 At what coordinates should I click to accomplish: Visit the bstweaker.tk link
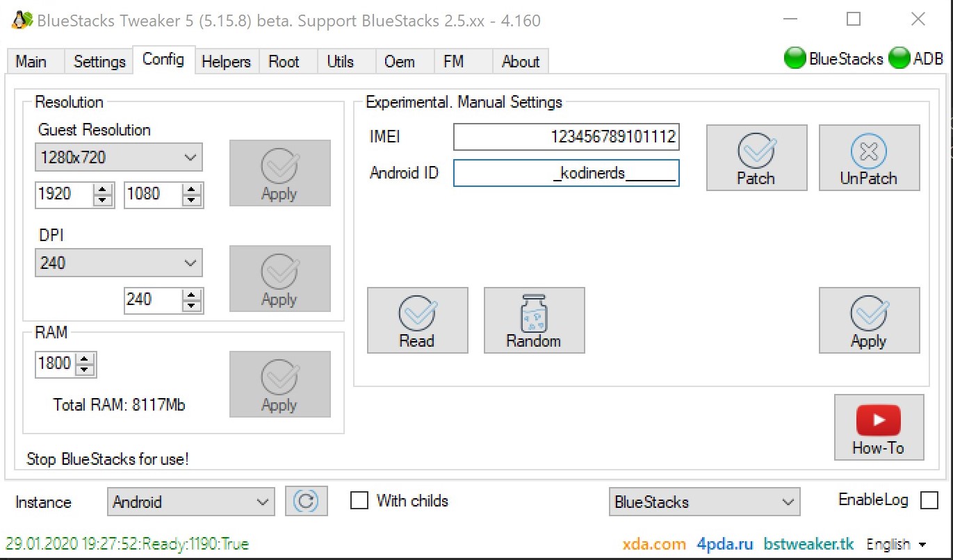(810, 544)
